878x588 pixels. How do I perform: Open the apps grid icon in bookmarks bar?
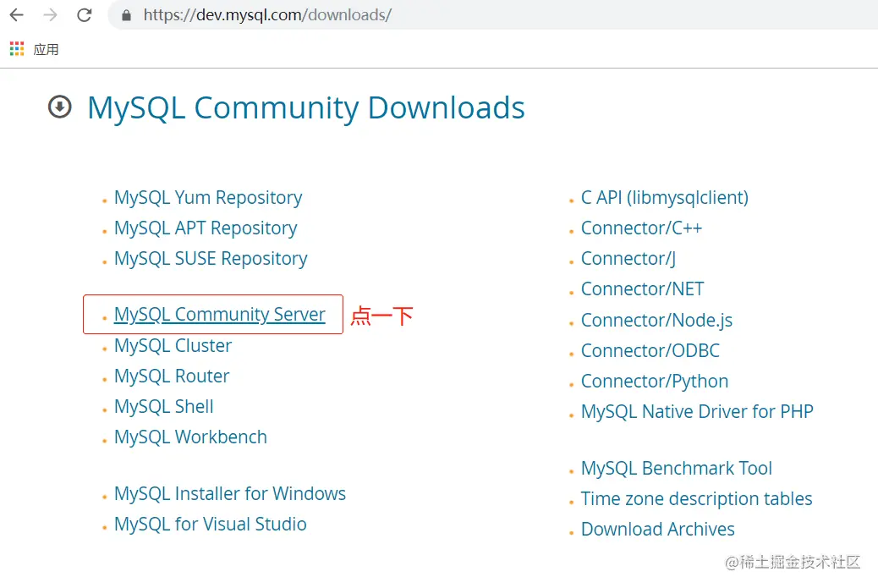point(17,49)
